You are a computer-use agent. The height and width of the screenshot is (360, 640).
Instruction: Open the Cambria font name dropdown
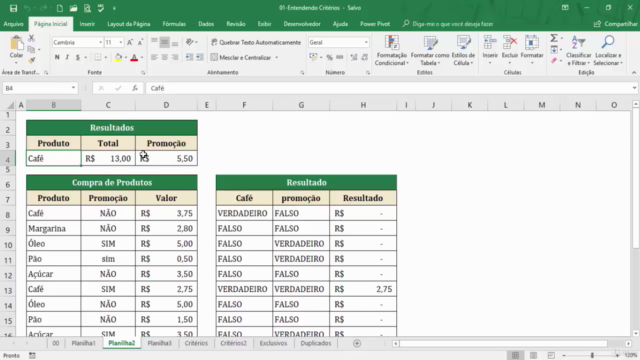point(100,42)
